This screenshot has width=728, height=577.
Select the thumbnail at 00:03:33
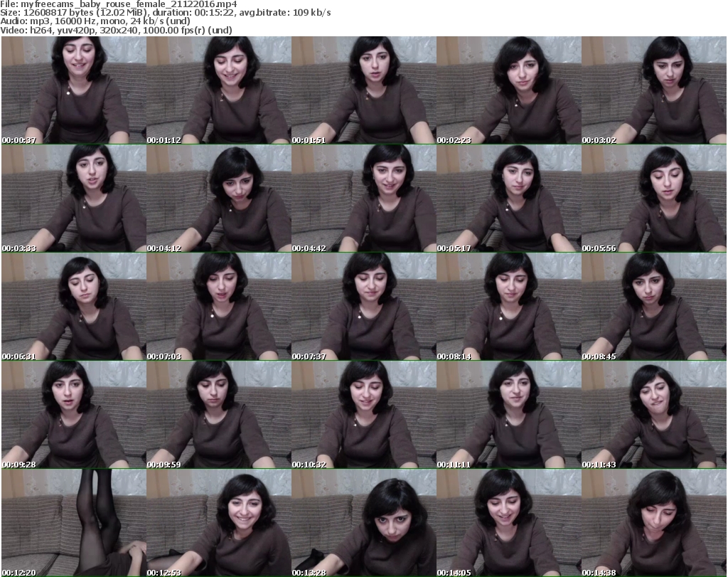(74, 198)
